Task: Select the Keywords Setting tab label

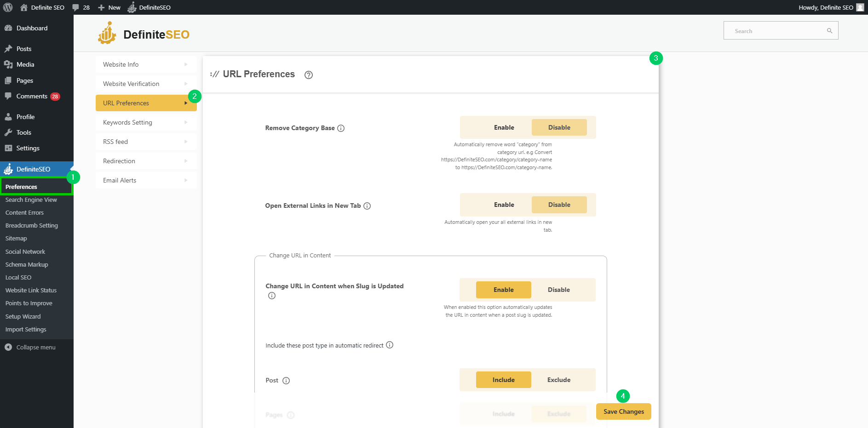Action: click(x=127, y=122)
